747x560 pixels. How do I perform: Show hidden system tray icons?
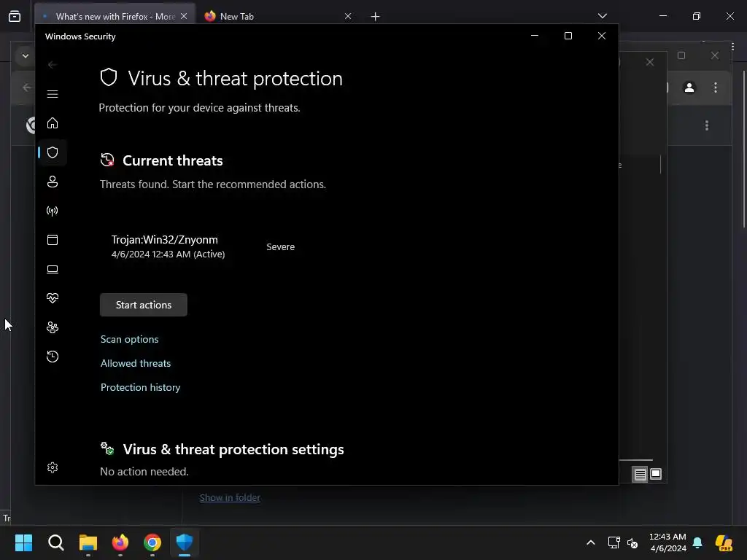coord(591,542)
